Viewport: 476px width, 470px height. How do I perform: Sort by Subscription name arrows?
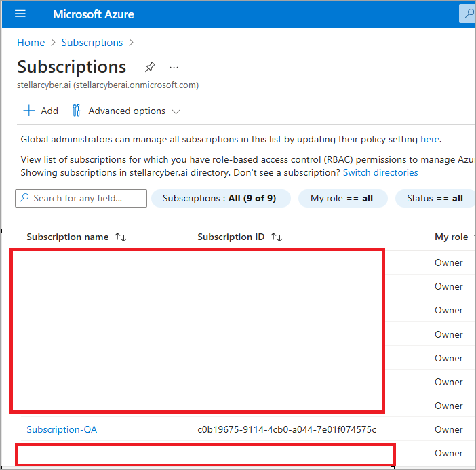121,237
